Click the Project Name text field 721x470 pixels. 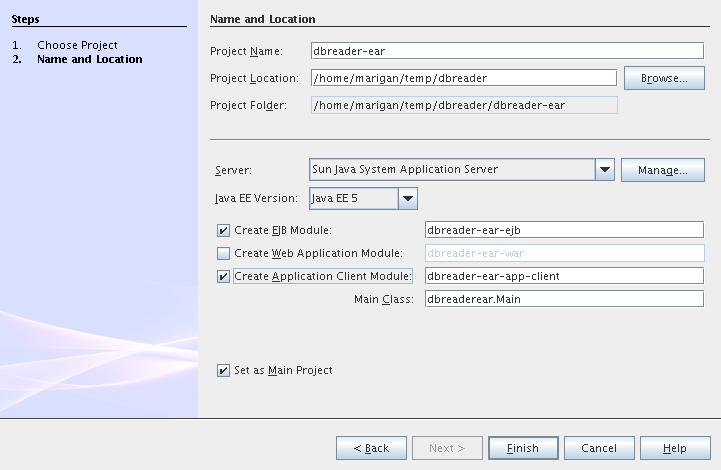pyautogui.click(x=507, y=51)
